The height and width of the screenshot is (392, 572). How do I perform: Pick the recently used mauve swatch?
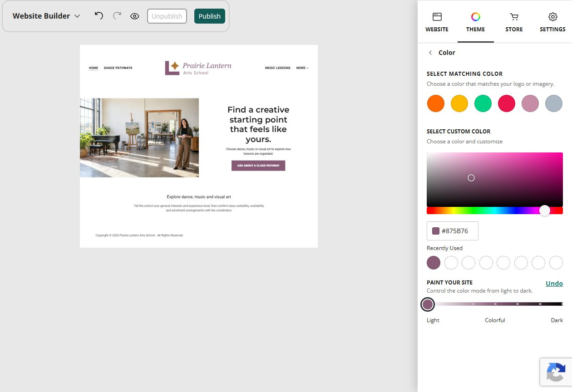coord(433,263)
